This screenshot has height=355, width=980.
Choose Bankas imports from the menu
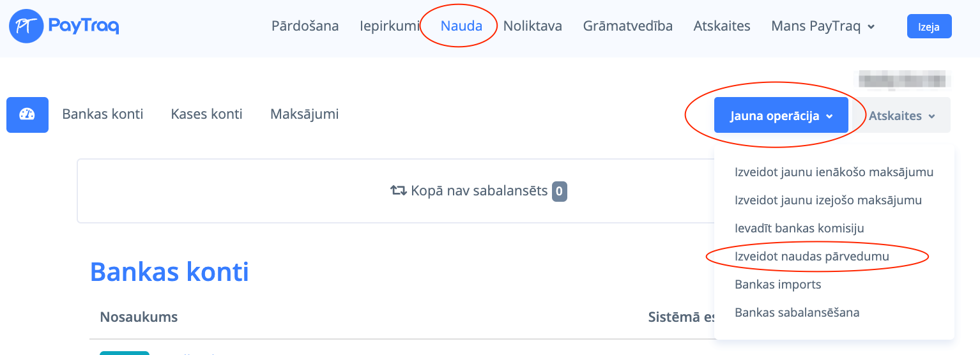tap(777, 284)
